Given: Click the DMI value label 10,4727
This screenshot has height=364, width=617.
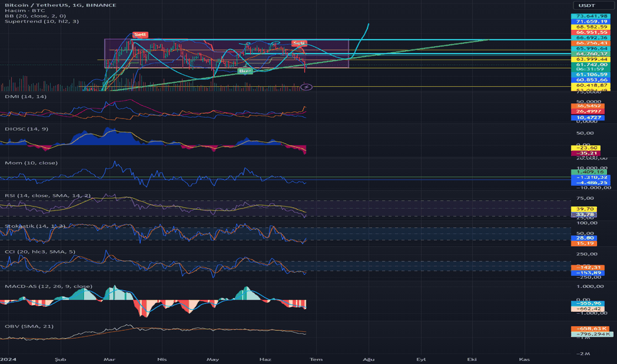Looking at the screenshot, I should click(x=588, y=118).
